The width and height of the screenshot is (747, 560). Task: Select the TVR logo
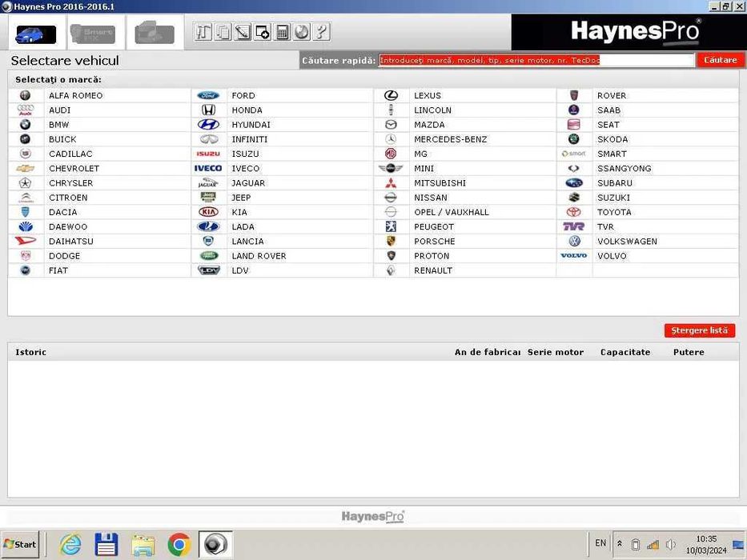click(574, 226)
